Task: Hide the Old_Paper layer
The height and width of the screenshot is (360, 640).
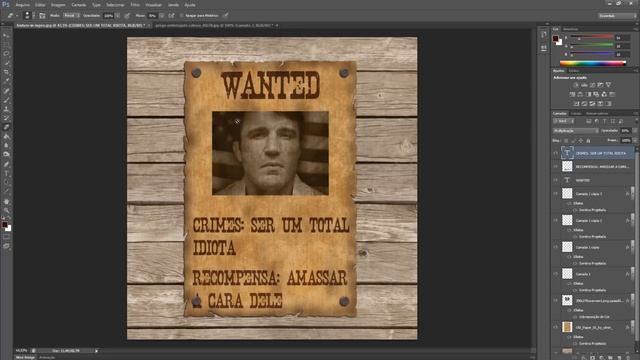Action: pos(556,327)
